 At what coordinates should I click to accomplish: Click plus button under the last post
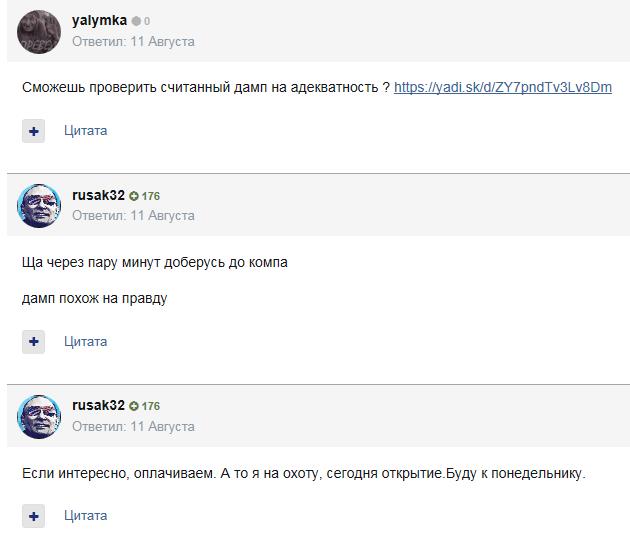(x=34, y=517)
